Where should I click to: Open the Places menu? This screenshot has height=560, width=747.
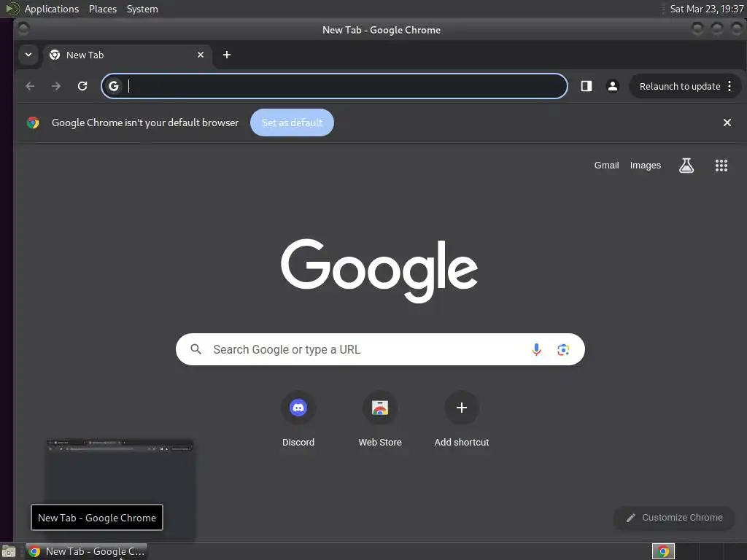click(102, 9)
